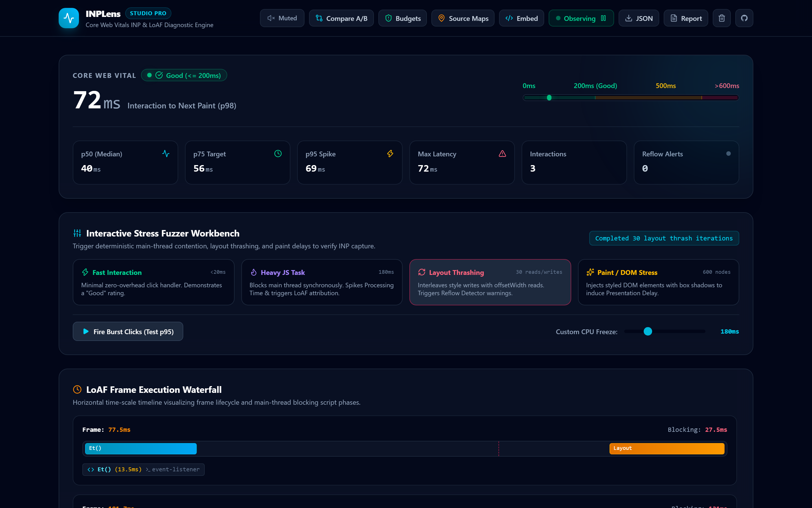Click the bolt icon on Fast Interaction
Viewport: 812px width, 508px height.
[85, 272]
